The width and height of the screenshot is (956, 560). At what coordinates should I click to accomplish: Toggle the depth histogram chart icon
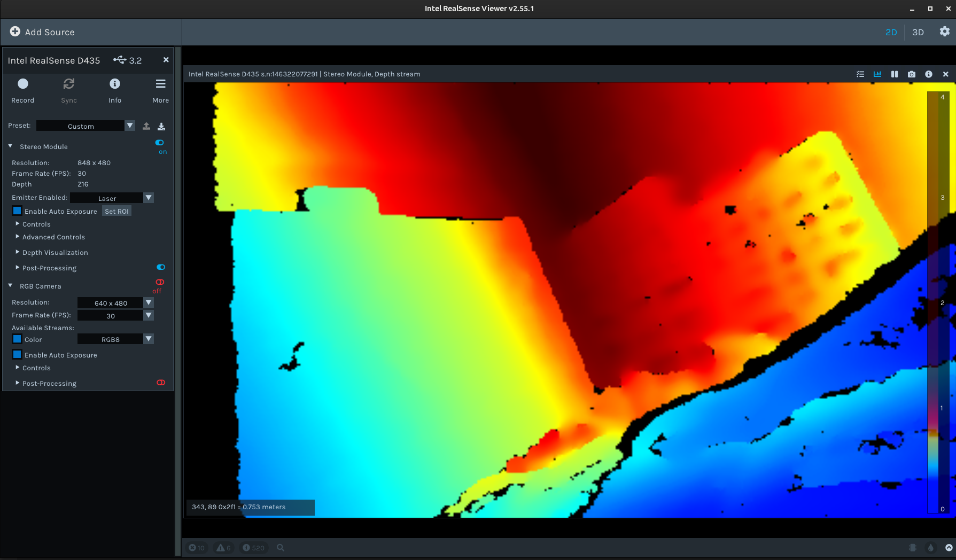[877, 74]
